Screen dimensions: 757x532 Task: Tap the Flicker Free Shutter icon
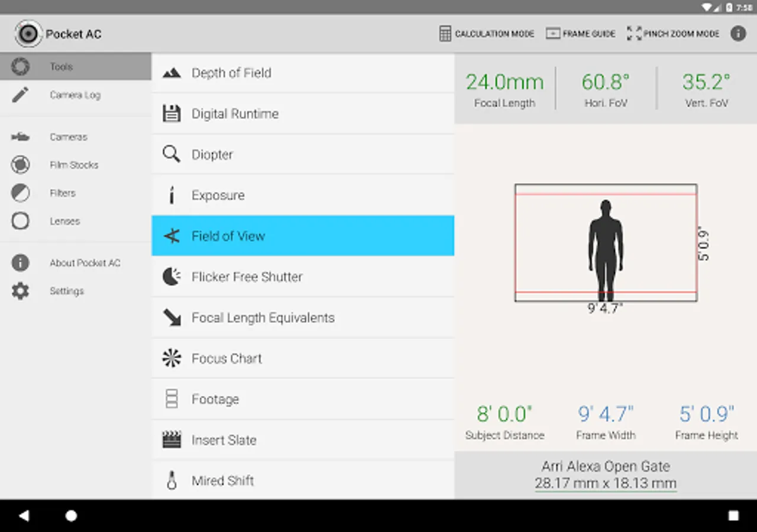pyautogui.click(x=172, y=277)
